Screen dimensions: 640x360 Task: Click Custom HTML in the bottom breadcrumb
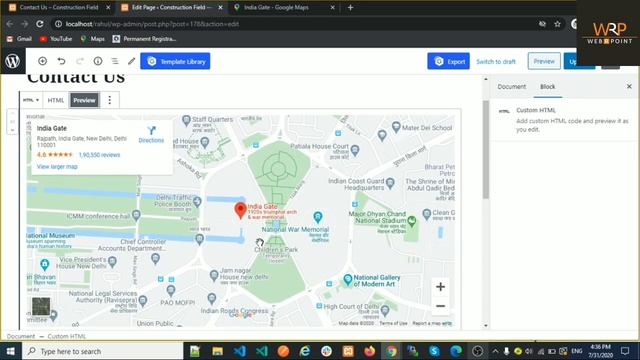(x=67, y=336)
